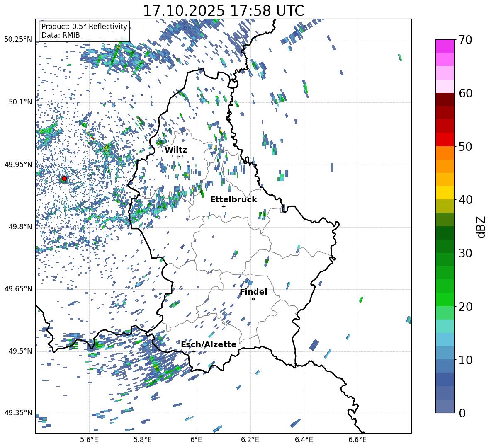Viewport: 491px width, 448px height.
Task: Click the 49.8°N latitude label
Action: coord(20,227)
